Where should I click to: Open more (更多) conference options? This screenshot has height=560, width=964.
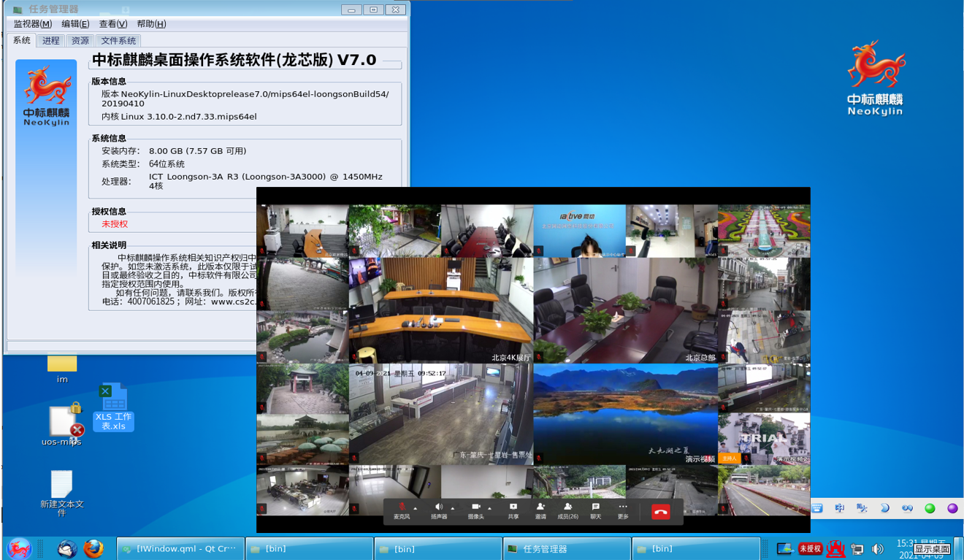pos(622,510)
